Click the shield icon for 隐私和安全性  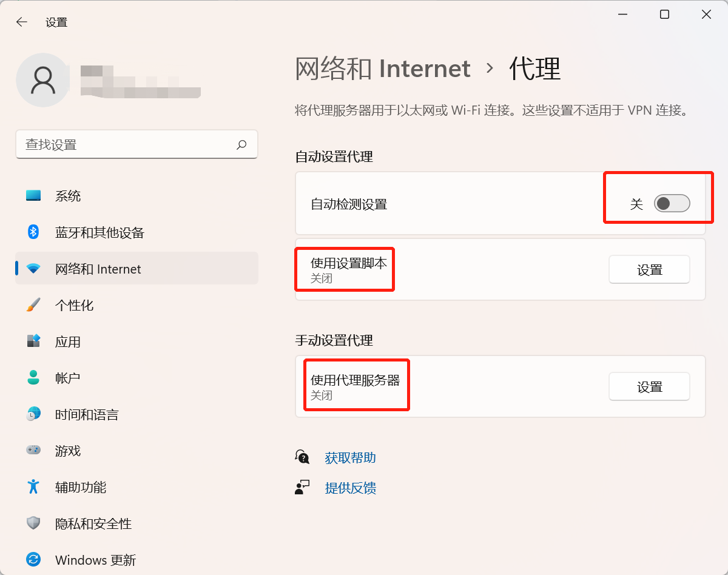[x=33, y=523]
